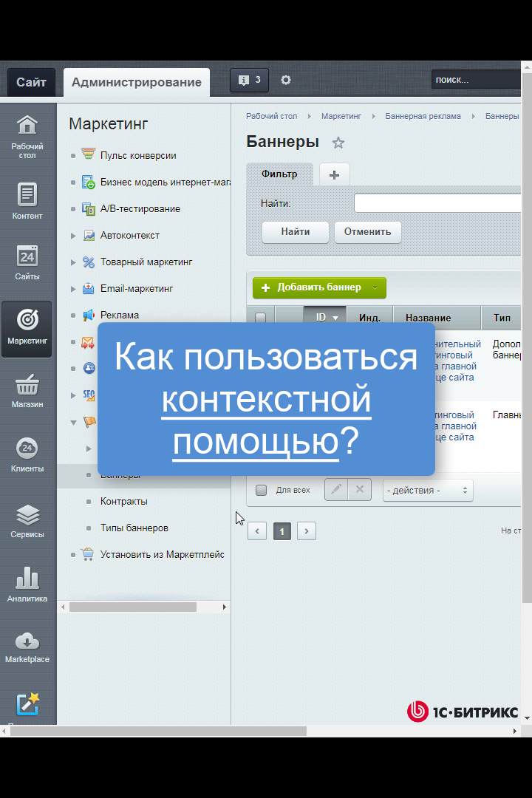Toggle the Для всех checkbox
This screenshot has width=532, height=798.
261,490
